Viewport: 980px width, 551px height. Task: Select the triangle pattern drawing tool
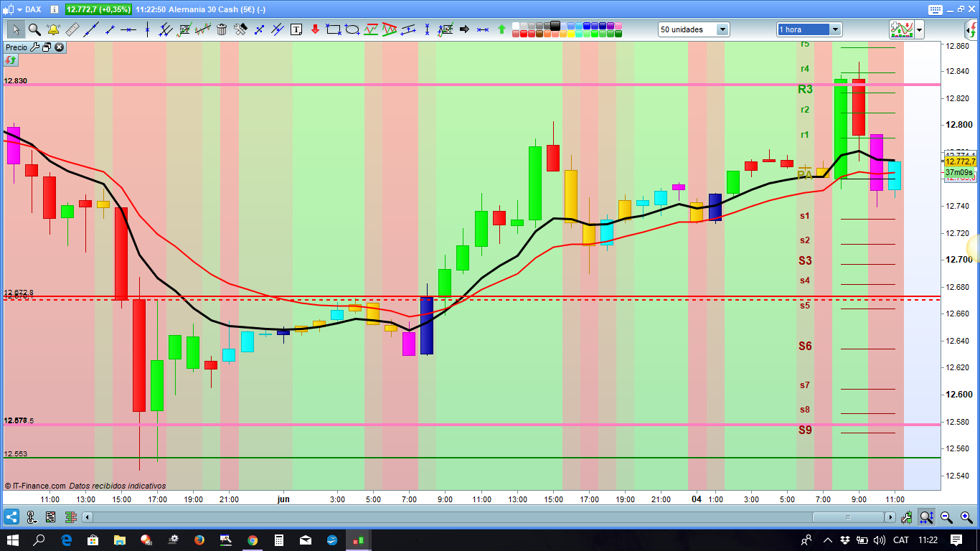pos(390,29)
